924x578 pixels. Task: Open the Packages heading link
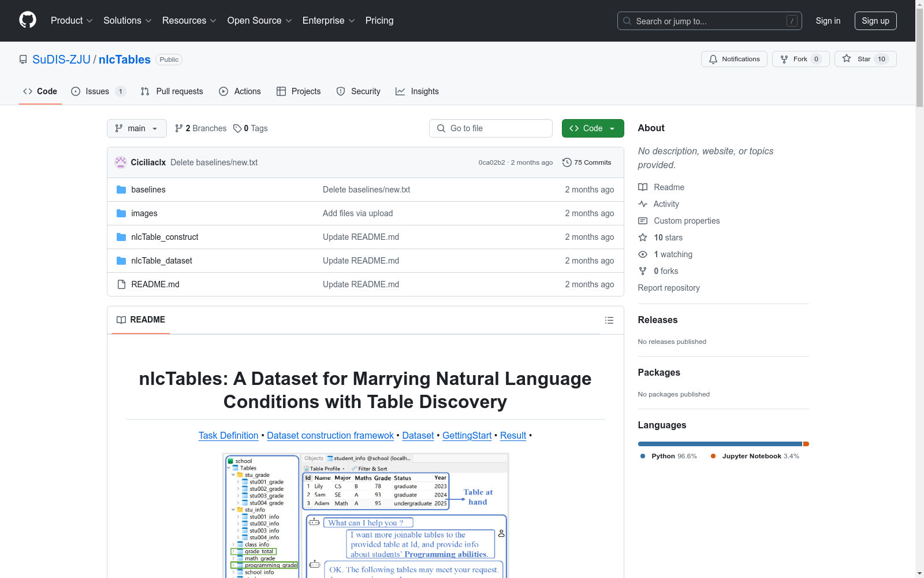(659, 372)
